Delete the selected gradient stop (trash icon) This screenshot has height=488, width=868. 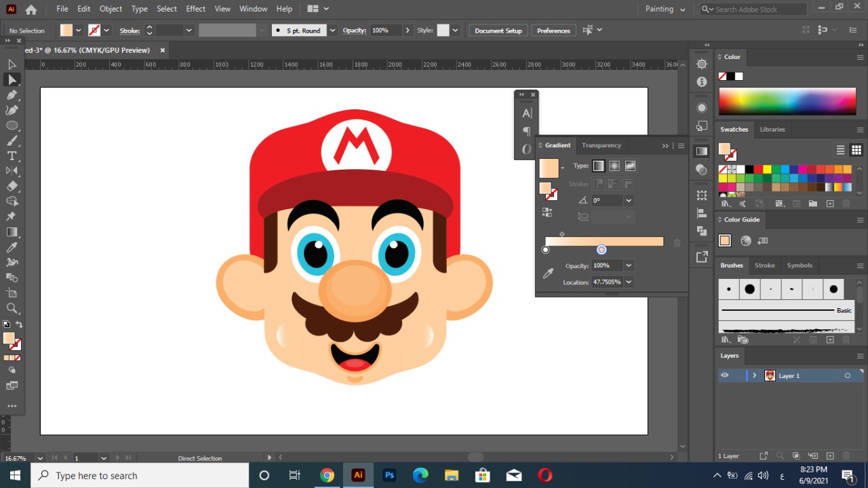[677, 243]
